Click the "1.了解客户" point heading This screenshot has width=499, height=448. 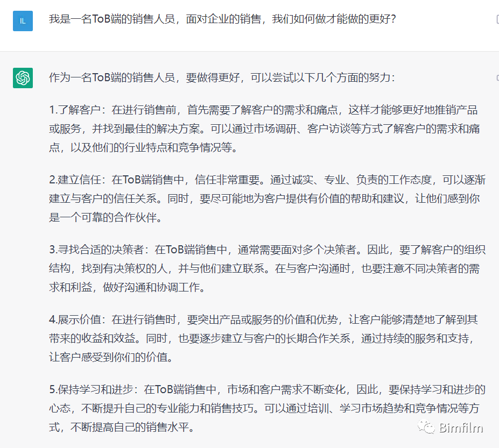click(78, 110)
